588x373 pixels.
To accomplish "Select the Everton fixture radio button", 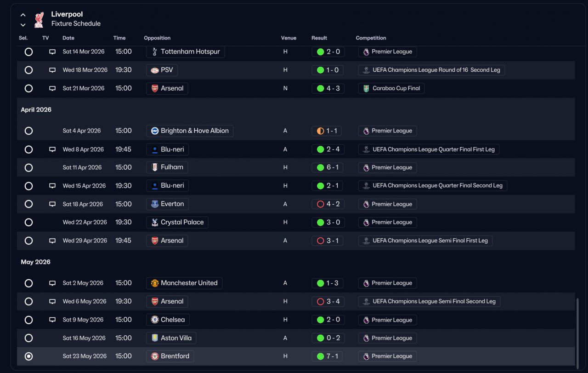I will pyautogui.click(x=28, y=204).
